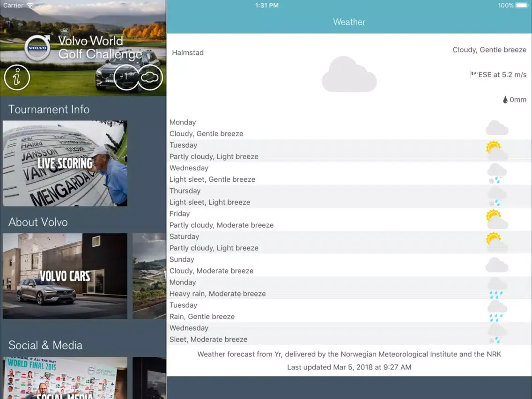Image resolution: width=532 pixels, height=399 pixels.
Task: Tap first Wednesday's light sleet icon
Action: [497, 173]
